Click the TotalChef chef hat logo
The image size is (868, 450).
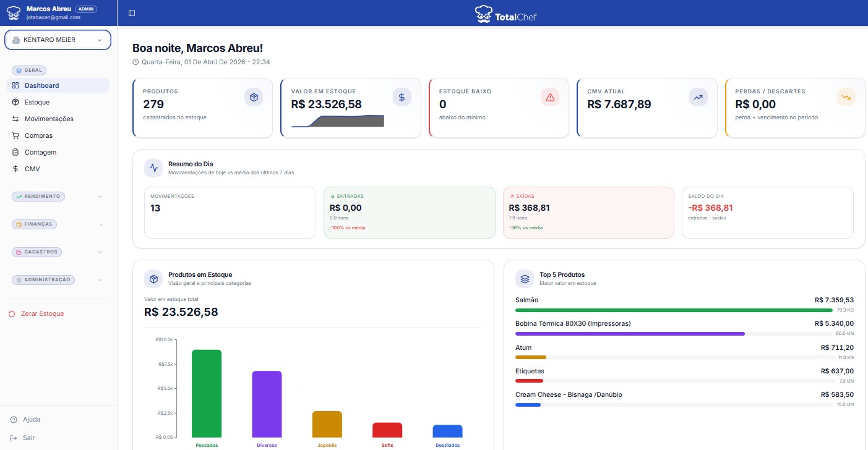485,14
